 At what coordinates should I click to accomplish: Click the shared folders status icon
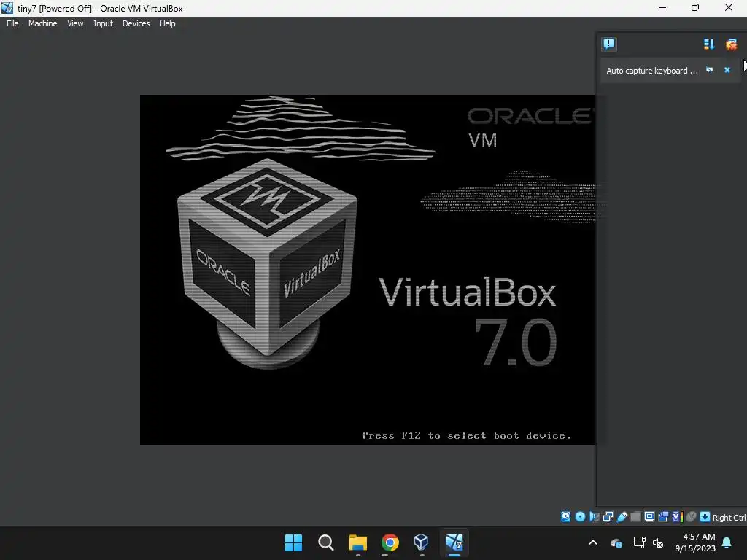pos(635,517)
